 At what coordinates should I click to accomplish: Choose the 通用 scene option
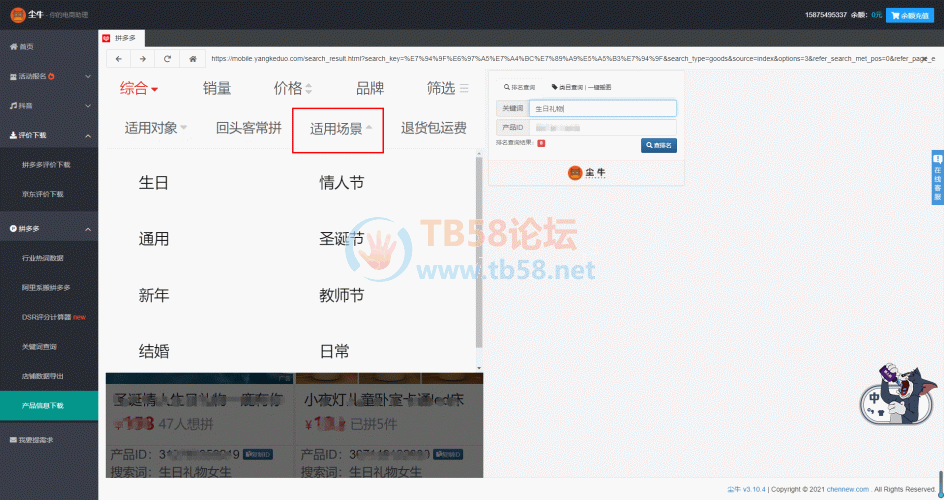pos(154,239)
